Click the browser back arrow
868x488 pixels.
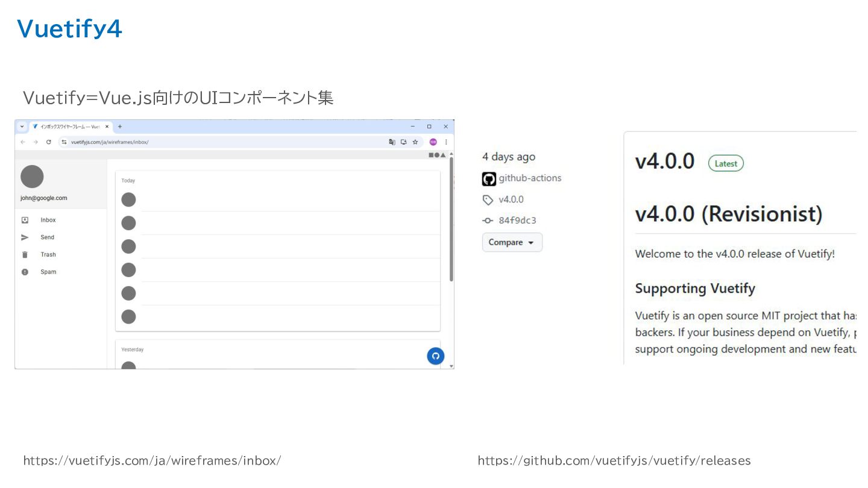pos(23,142)
